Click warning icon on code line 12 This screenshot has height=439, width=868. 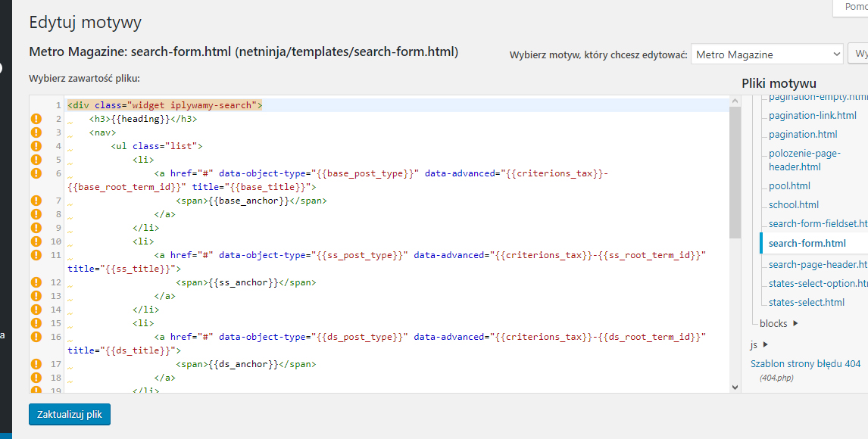(36, 282)
